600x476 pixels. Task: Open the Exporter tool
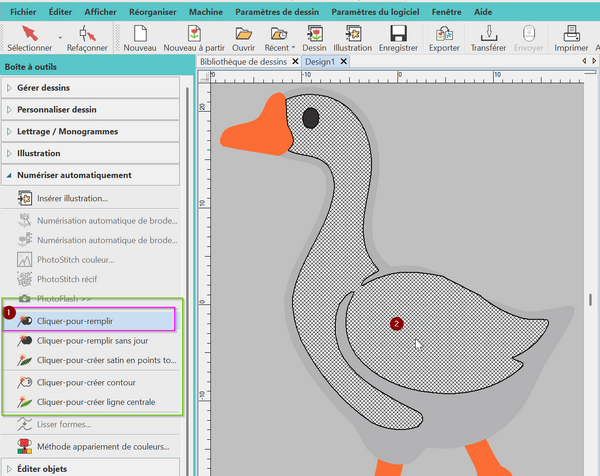pyautogui.click(x=444, y=37)
